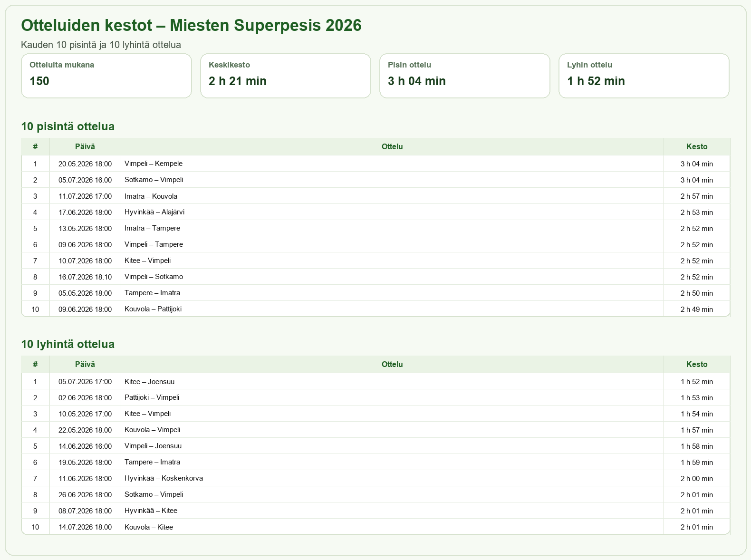Click Ottelu column header in lyhintä table

(x=392, y=364)
